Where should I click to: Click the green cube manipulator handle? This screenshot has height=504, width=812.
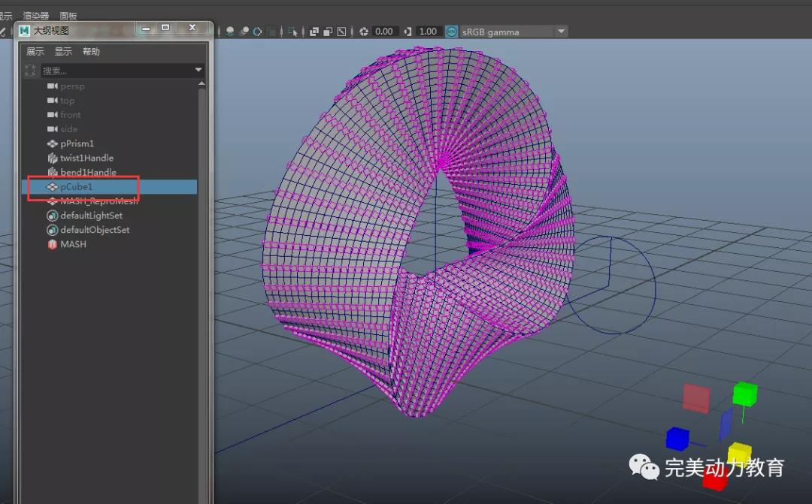click(744, 393)
